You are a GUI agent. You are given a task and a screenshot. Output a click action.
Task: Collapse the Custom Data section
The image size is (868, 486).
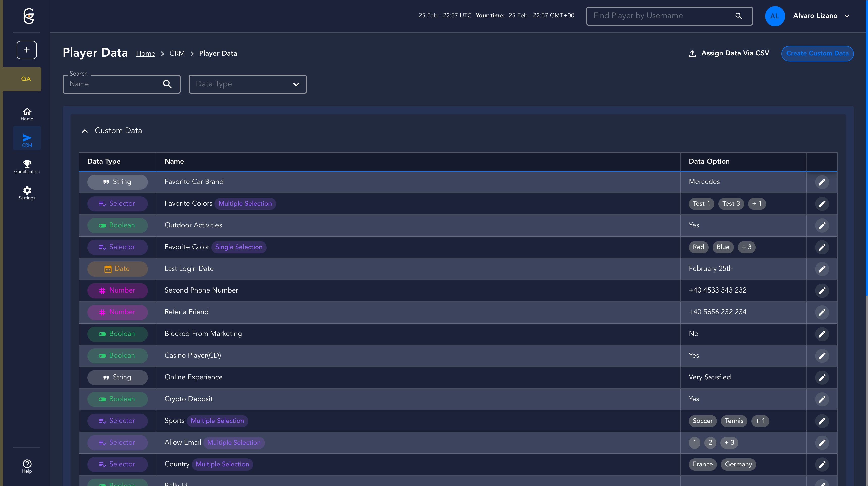(85, 131)
